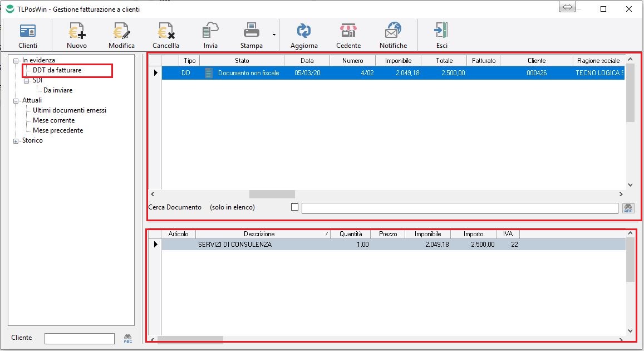Print using the Stampa icon
Viewport: 644px width, 351px height.
[x=252, y=36]
